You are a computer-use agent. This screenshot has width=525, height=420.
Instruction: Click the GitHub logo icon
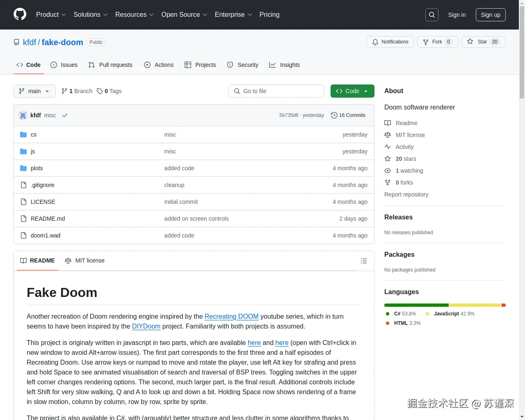(20, 15)
